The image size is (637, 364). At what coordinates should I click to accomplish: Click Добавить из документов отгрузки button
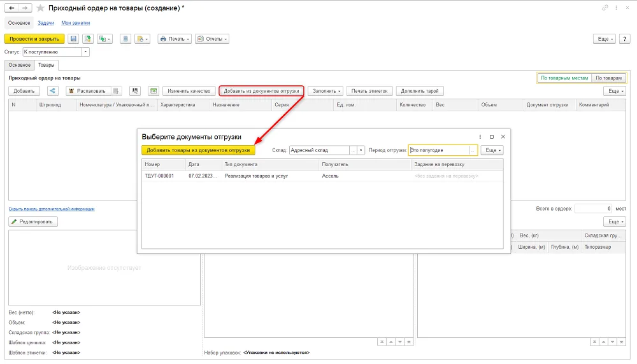tap(261, 91)
